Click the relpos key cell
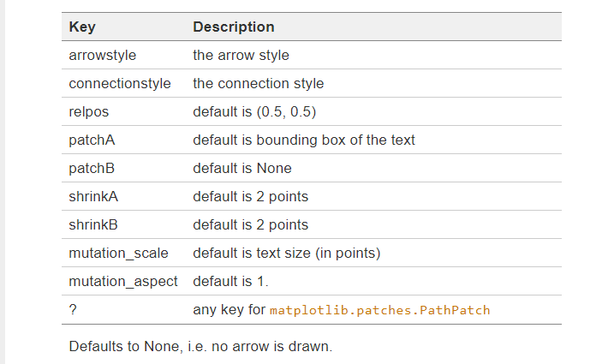 (x=89, y=112)
